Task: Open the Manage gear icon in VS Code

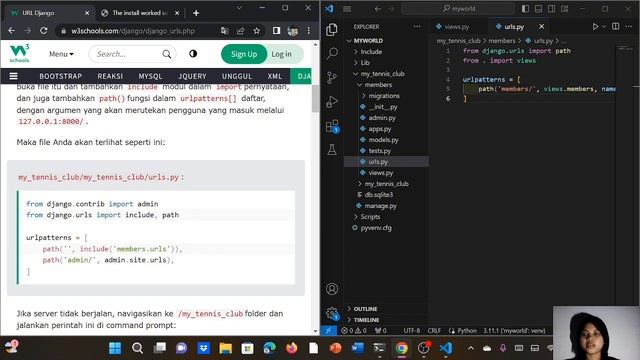Action: (x=332, y=313)
